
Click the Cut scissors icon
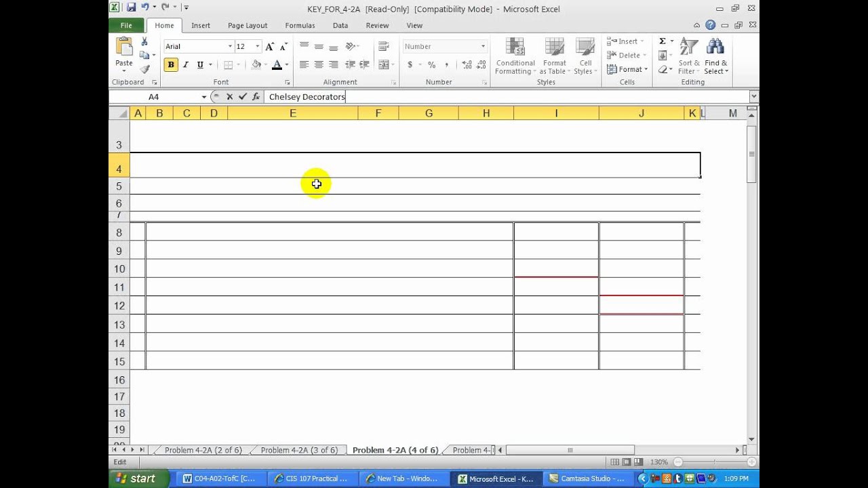(x=144, y=41)
